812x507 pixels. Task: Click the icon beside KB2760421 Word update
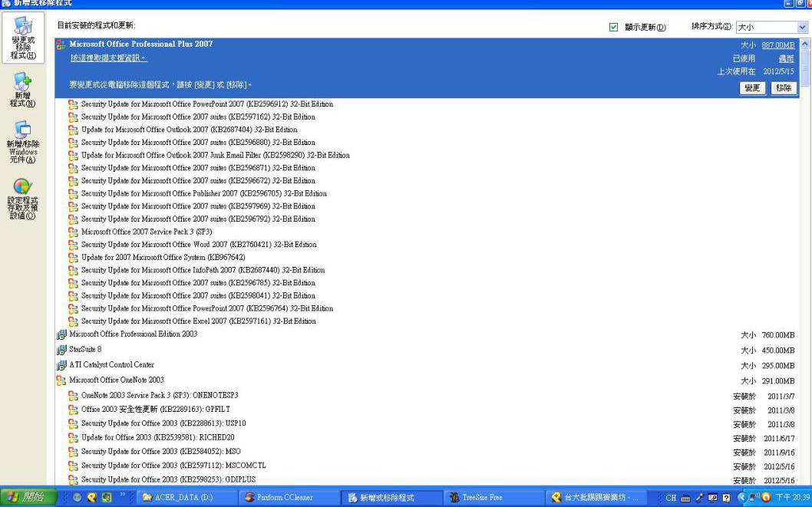73,245
